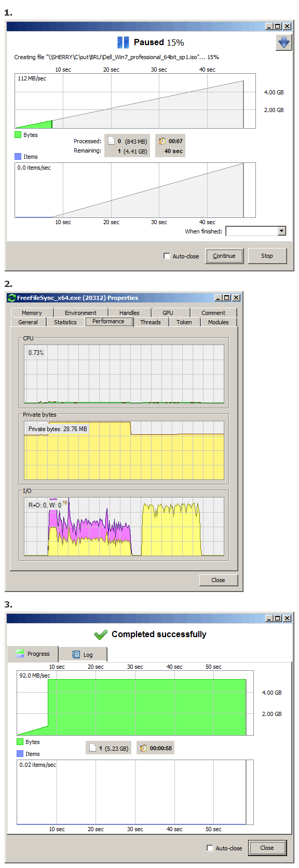Click the chart icon on the Progress tab
The height and width of the screenshot is (868, 299).
[20, 654]
